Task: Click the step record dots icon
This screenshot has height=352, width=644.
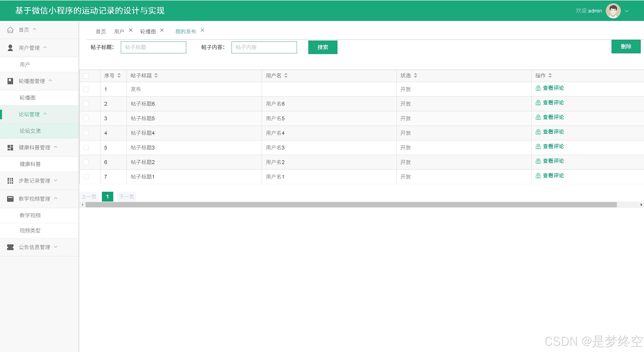Action: coord(10,181)
